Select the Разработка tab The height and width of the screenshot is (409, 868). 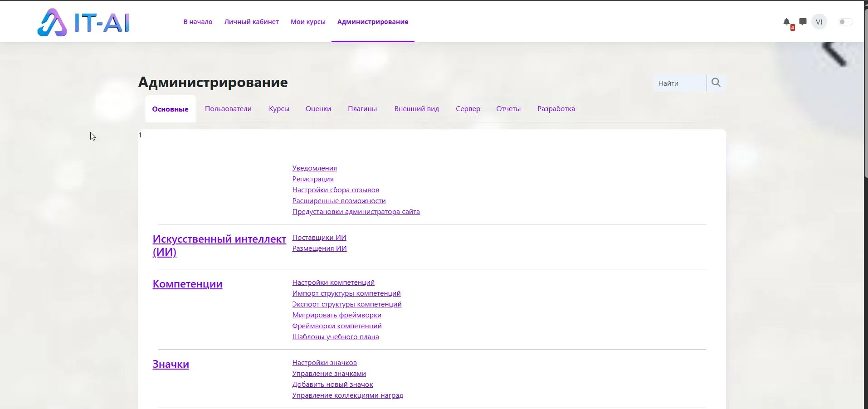556,109
